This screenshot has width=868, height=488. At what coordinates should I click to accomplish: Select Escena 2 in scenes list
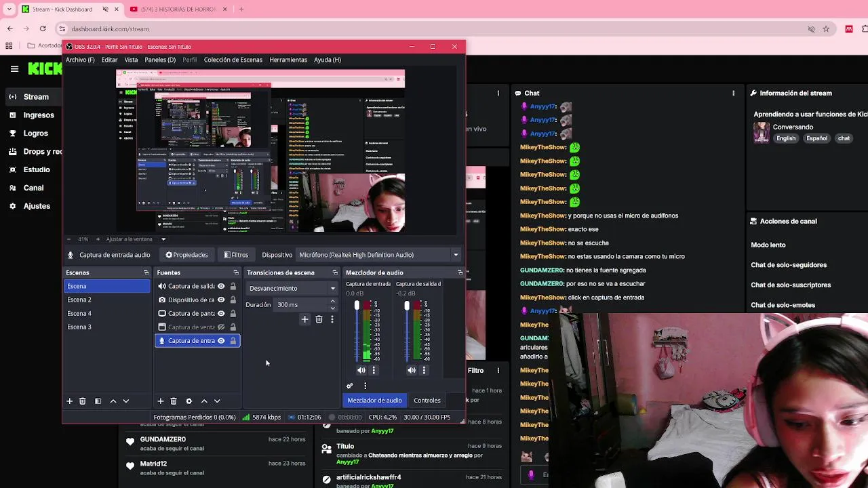click(x=107, y=300)
